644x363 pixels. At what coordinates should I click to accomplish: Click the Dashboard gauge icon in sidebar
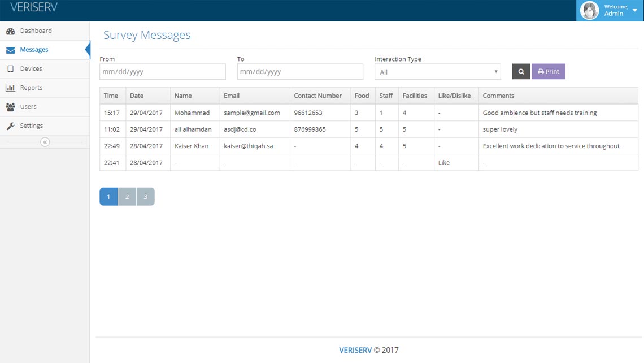click(x=10, y=31)
